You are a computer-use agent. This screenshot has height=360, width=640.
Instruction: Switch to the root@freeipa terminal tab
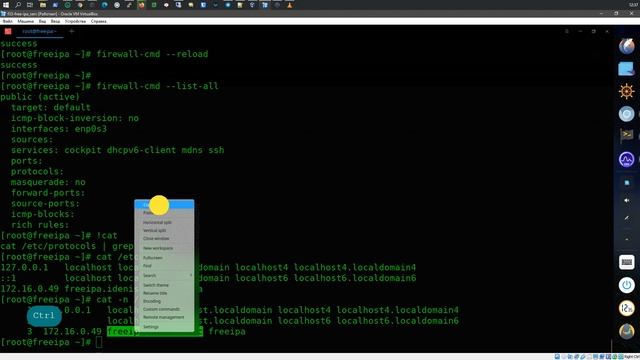pyautogui.click(x=39, y=31)
